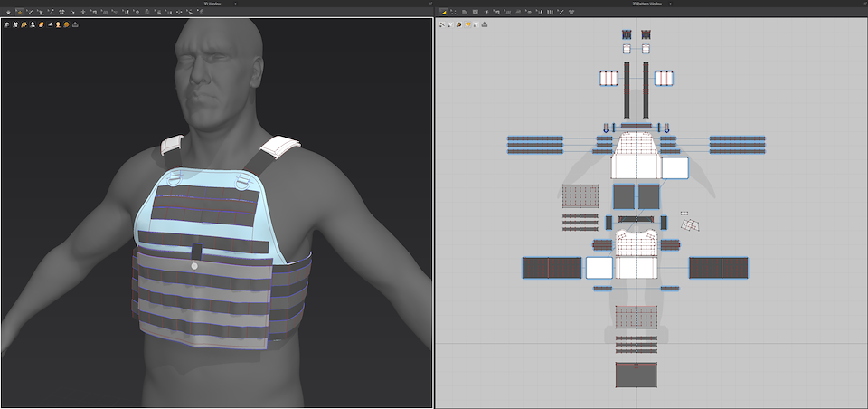
Task: Click the first display icon in 2D viewport
Action: point(442,24)
